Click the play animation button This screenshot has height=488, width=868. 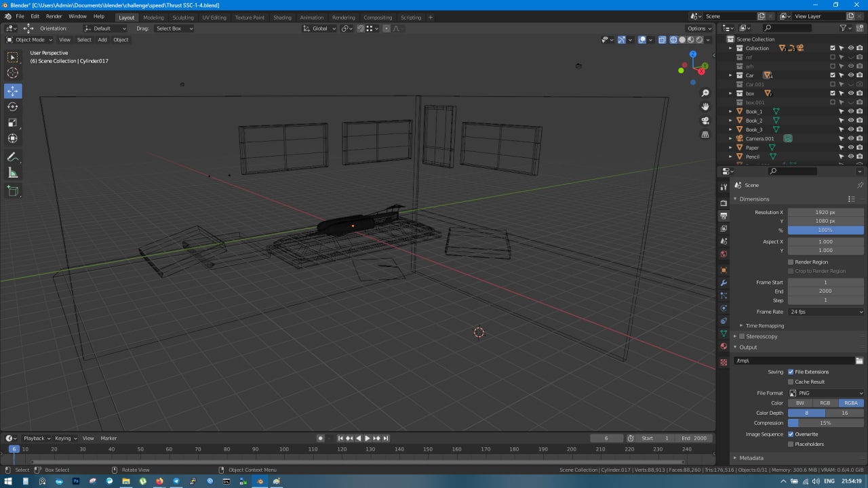tap(368, 439)
